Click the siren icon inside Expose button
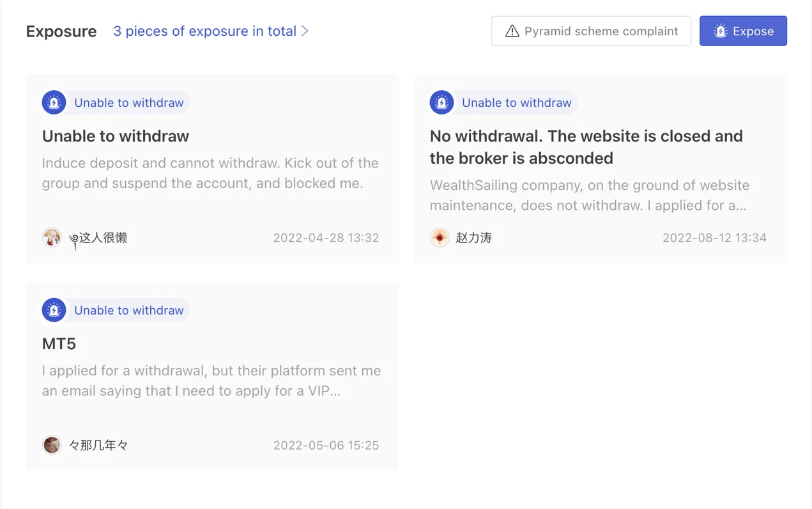Viewport: 812px width, 509px height. (721, 31)
